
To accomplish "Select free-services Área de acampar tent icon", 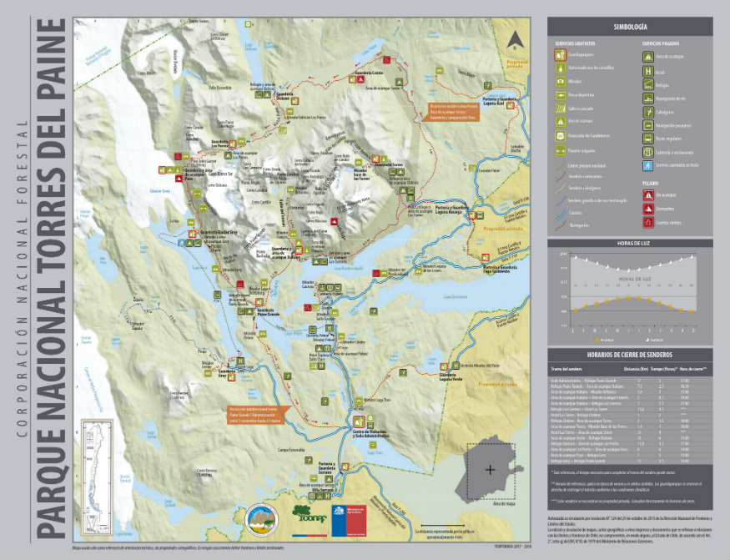I will tap(560, 122).
